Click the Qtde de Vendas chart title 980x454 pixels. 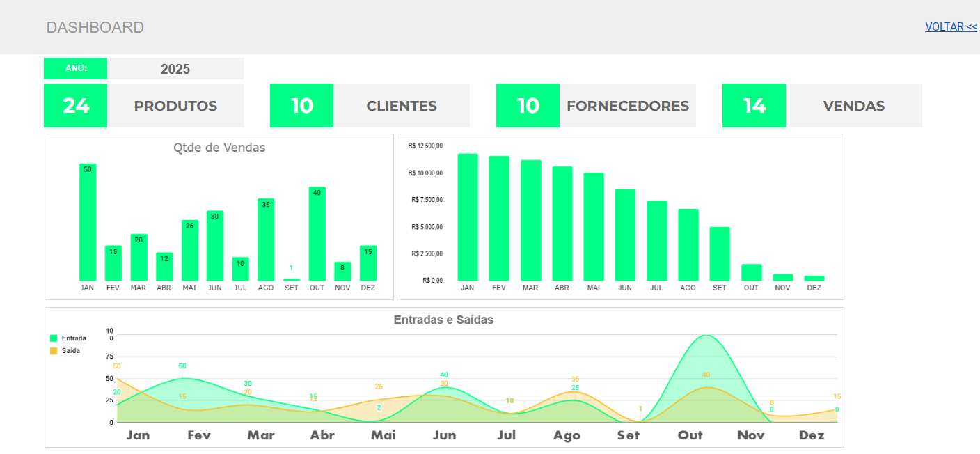coord(219,148)
